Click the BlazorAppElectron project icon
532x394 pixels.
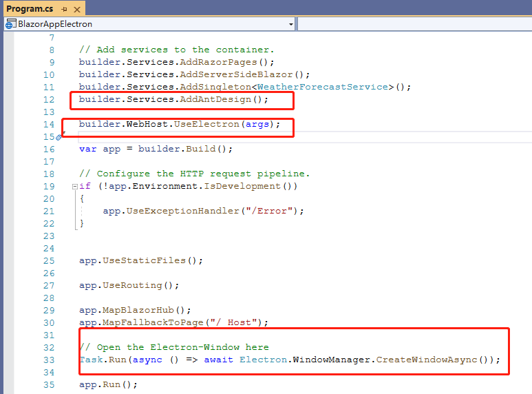coord(10,24)
